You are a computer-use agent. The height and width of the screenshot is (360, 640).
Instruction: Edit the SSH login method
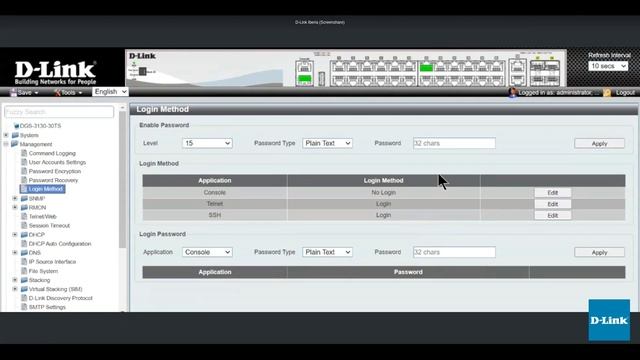pos(553,216)
